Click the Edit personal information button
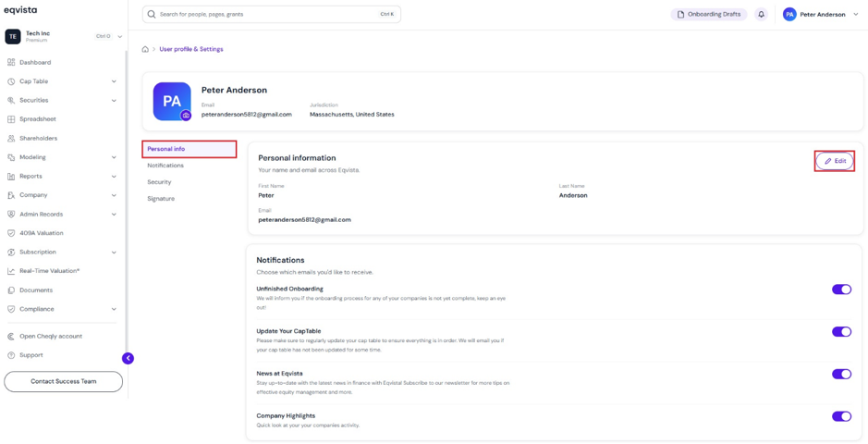 (x=835, y=161)
